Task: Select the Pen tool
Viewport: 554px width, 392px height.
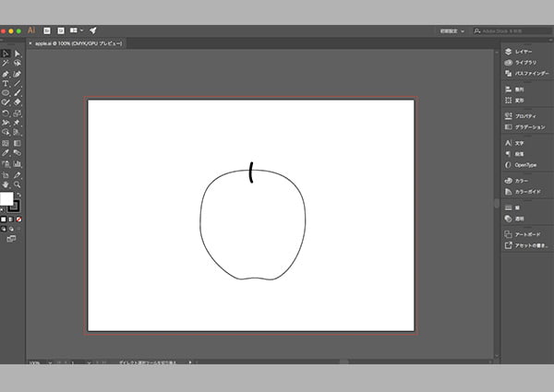Action: (6, 74)
